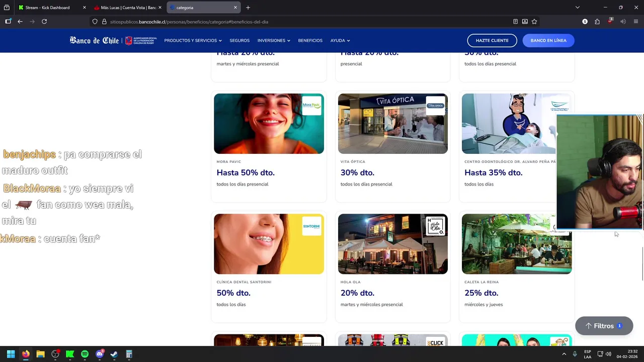644x362 pixels.
Task: Click the 'CLÍNICA DENTAL SANTORINI' label
Action: pyautogui.click(x=244, y=282)
